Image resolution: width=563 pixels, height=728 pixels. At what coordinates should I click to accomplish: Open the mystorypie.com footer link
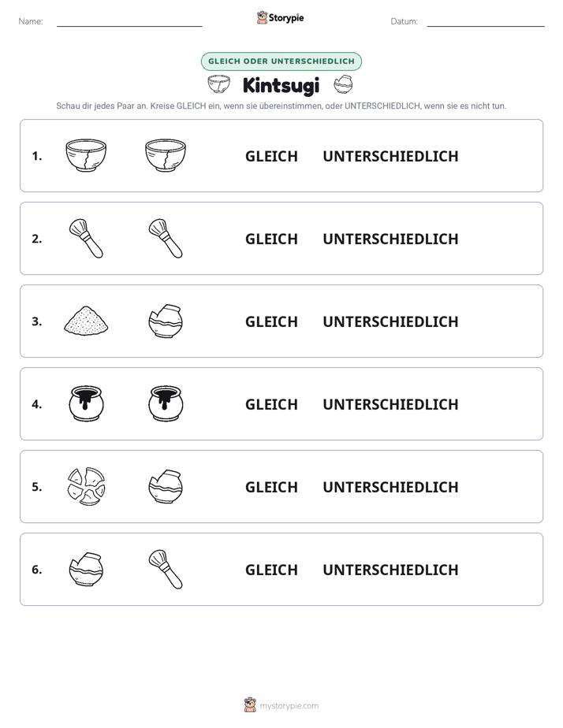pos(289,706)
